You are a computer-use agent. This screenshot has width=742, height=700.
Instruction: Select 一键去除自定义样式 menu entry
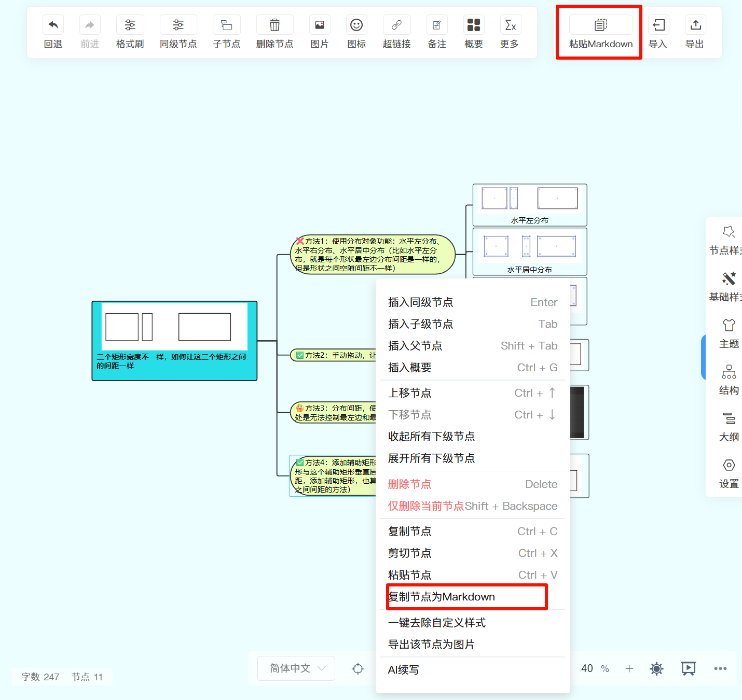pyautogui.click(x=473, y=623)
